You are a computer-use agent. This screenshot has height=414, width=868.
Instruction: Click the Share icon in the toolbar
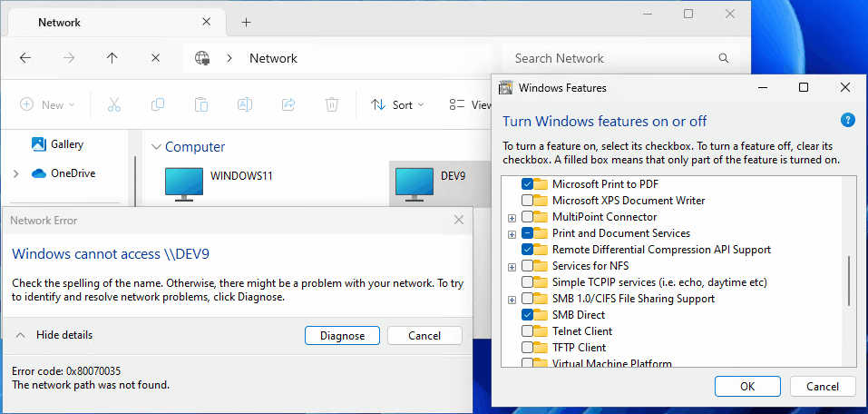click(288, 104)
